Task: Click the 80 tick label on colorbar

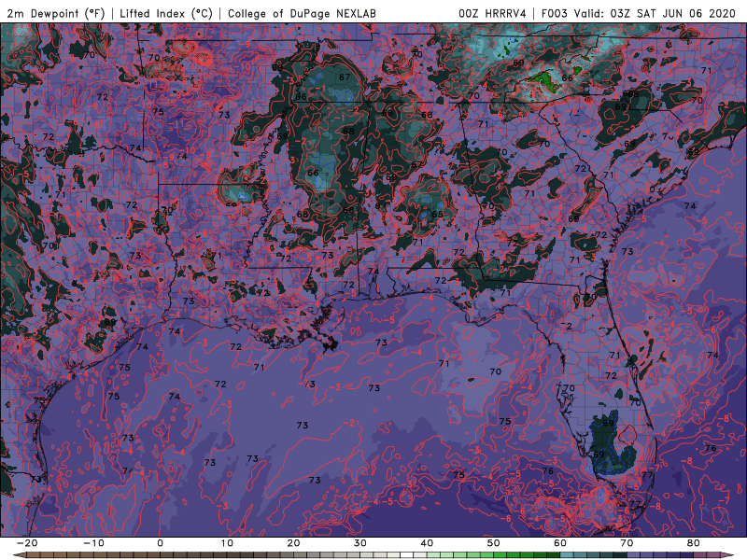Action: (x=694, y=543)
